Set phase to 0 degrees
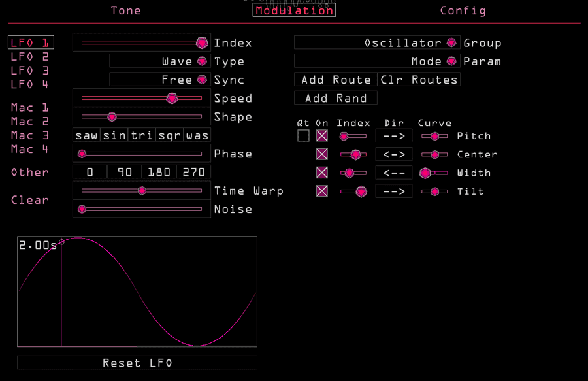This screenshot has height=381, width=588. [90, 172]
